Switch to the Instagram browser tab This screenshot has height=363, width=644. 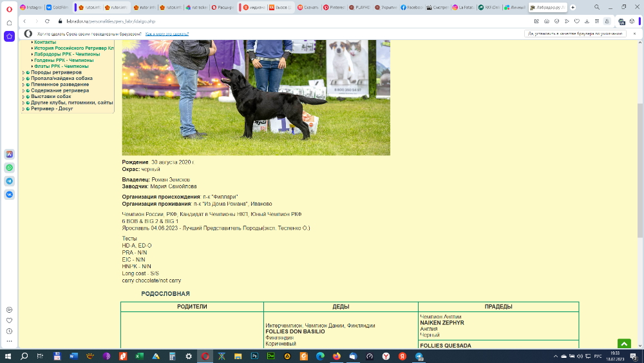coord(31,7)
